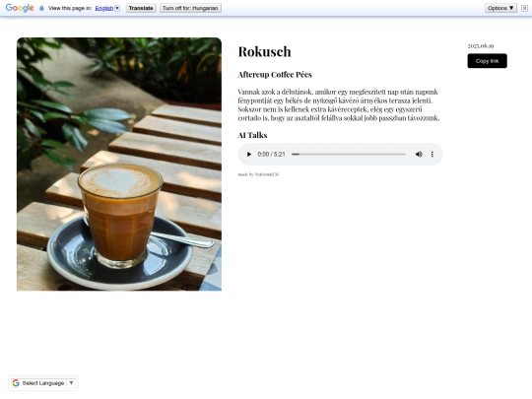Click the made by NotebookLM text
532x399 pixels.
point(258,174)
